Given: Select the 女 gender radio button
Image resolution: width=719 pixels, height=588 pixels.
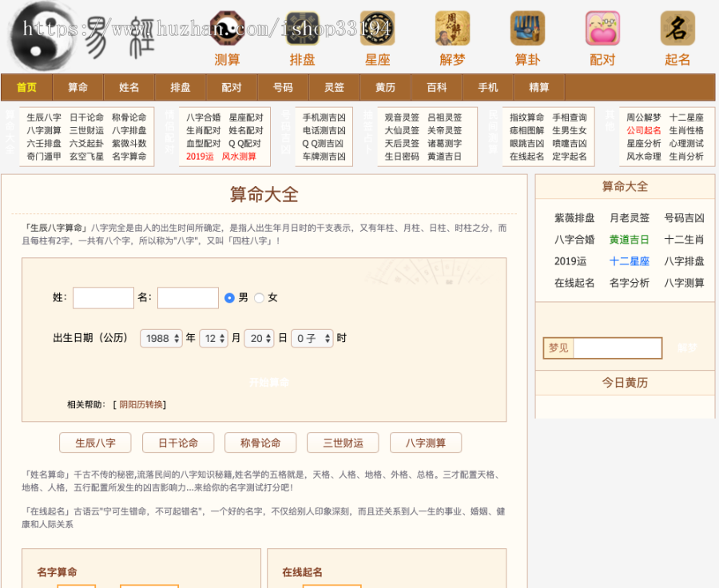Looking at the screenshot, I should click(x=258, y=297).
